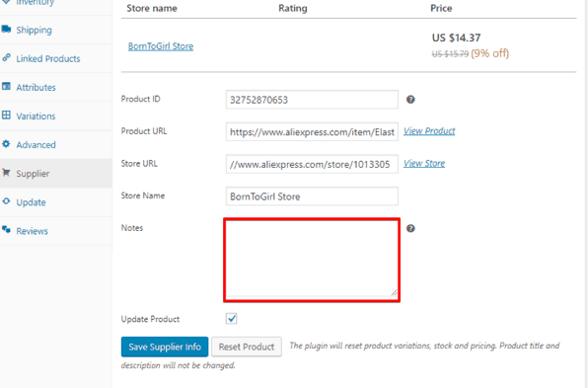
Task: Follow the View Store link
Action: 424,163
